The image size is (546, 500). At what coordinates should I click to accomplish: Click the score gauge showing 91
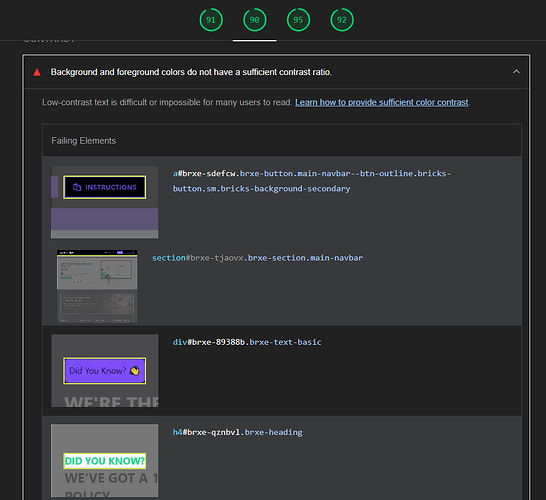coord(211,20)
